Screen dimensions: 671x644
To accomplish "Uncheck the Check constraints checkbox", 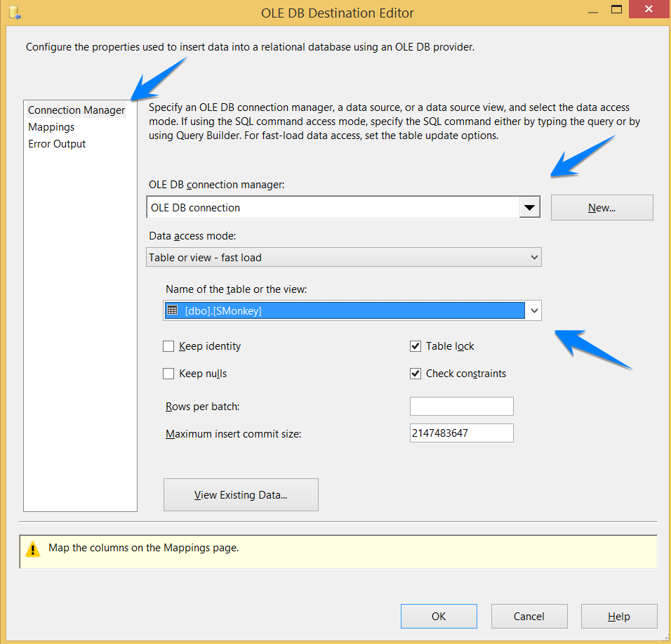I will [x=415, y=374].
